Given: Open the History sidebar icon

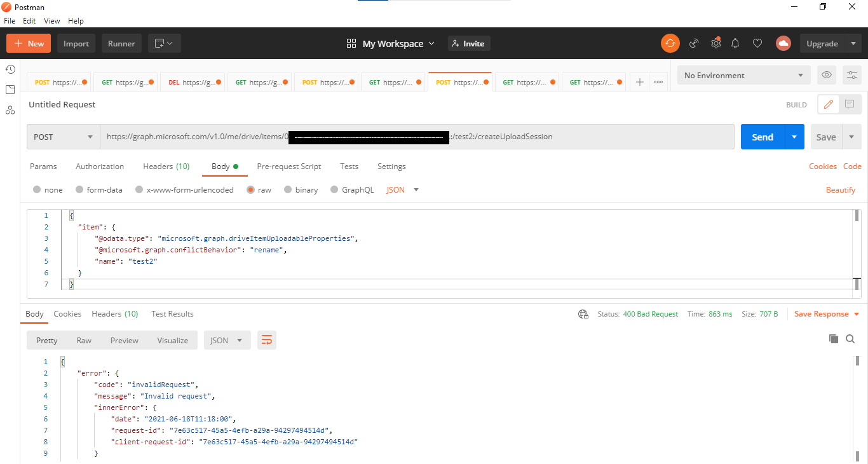Looking at the screenshot, I should [10, 69].
